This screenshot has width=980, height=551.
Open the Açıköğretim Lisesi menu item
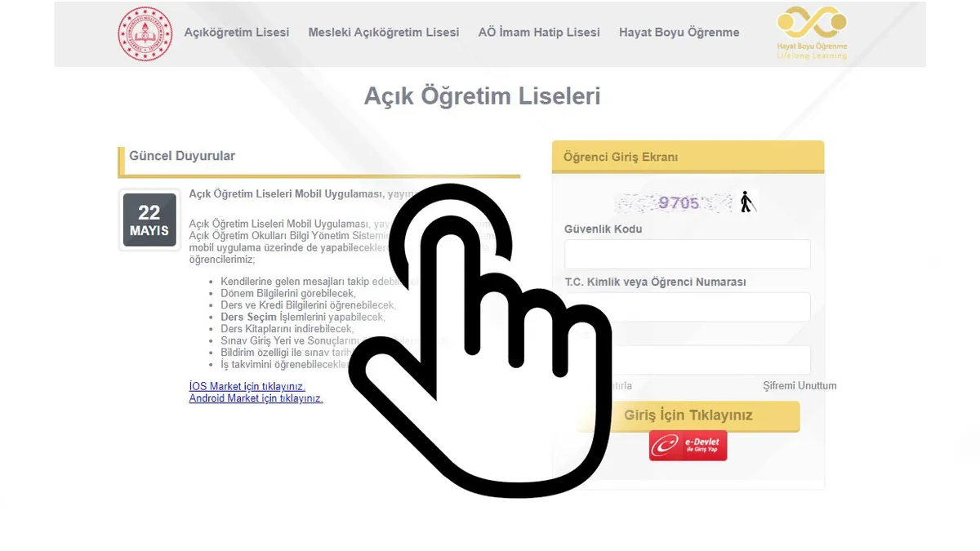(237, 33)
